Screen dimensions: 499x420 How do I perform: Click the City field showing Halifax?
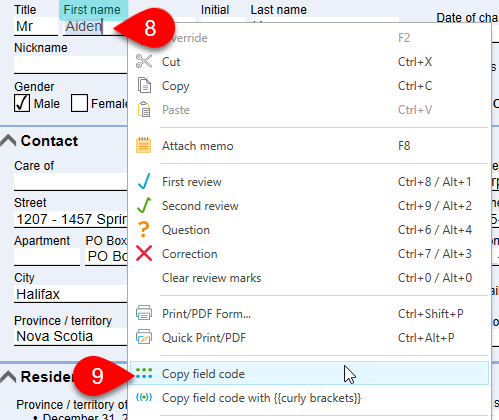70,294
